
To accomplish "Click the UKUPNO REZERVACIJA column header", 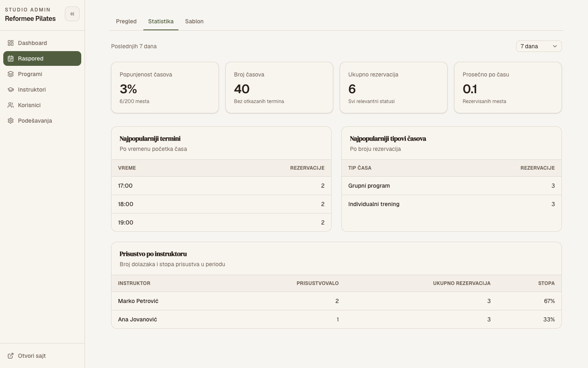I will (462, 283).
